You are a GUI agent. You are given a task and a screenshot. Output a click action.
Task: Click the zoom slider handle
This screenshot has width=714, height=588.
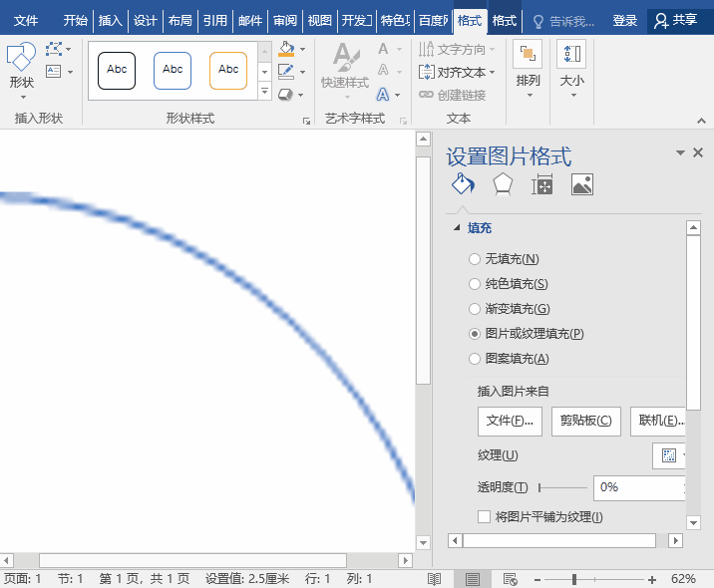[574, 579]
